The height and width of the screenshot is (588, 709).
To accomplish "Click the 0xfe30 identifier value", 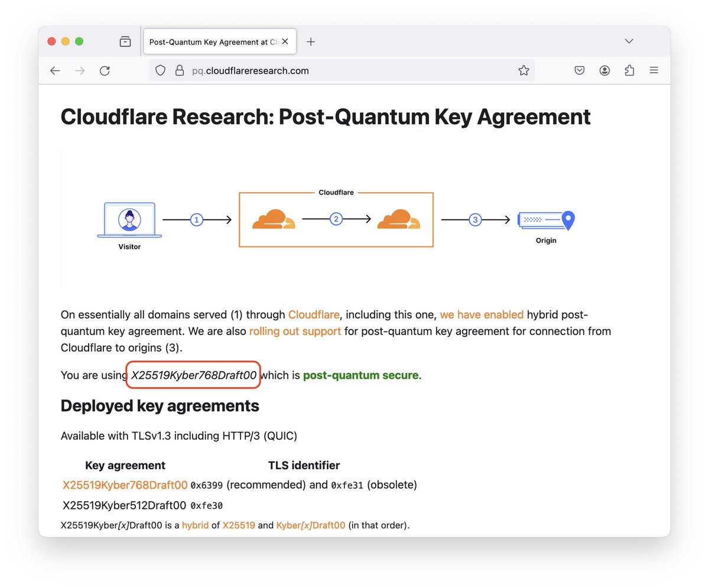I will (x=206, y=506).
